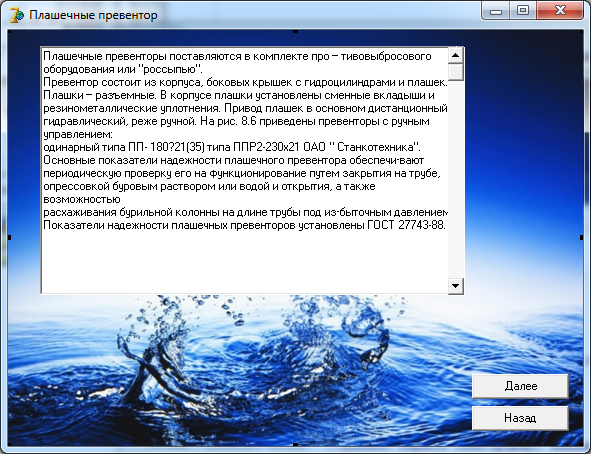Screen dimensions: 591x454
Task: Click the Назад button
Action: coord(520,418)
